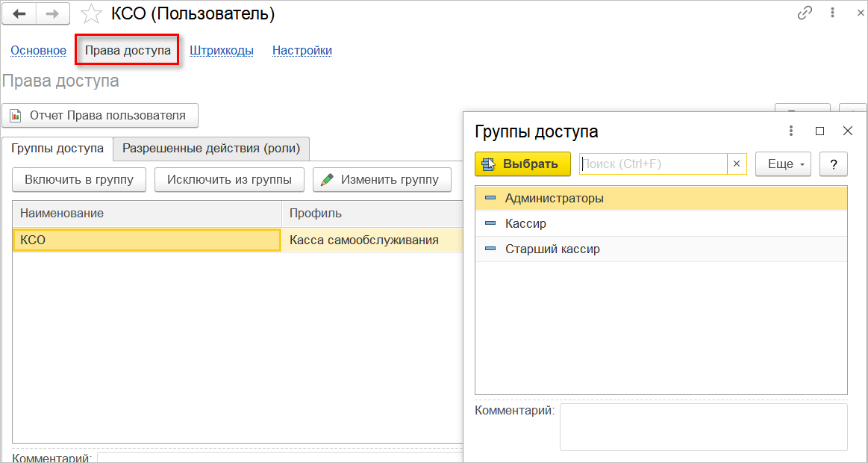868x463 pixels.
Task: Open the Штрихкоды section
Action: tap(222, 51)
